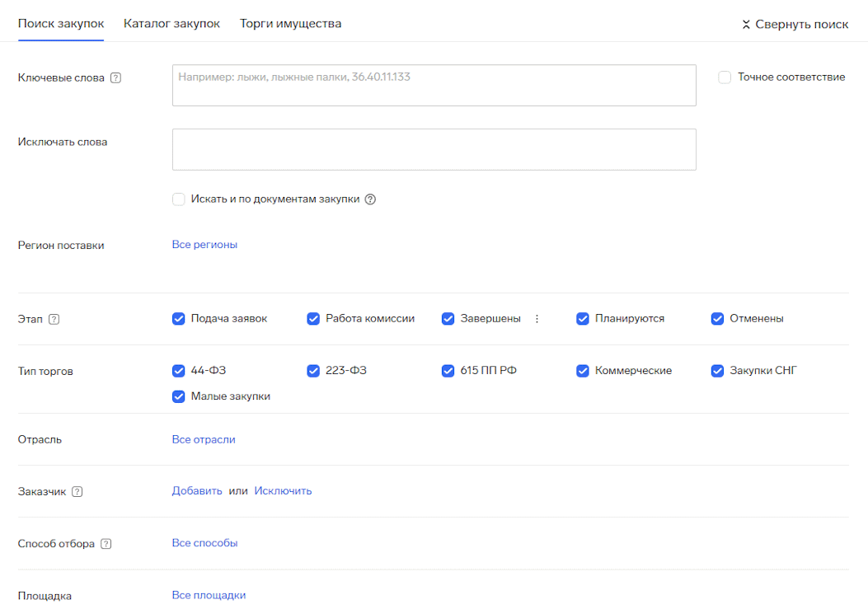The image size is (868, 609).
Task: Open Все отрасли selector
Action: coord(204,439)
